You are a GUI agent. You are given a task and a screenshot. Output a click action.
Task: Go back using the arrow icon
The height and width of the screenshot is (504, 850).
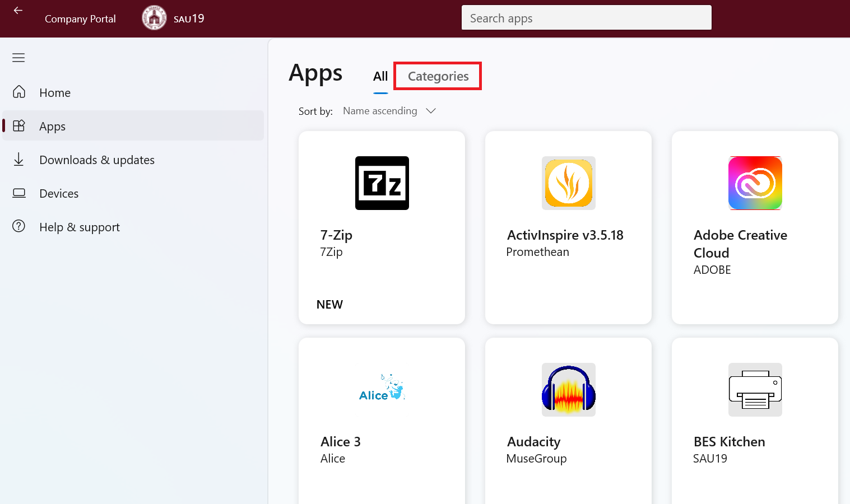[18, 11]
